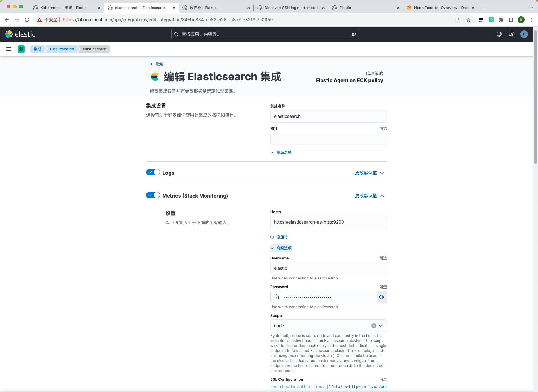The height and width of the screenshot is (392, 538).
Task: Switch to the Kubernetes - 集成 tab
Action: pyautogui.click(x=64, y=8)
